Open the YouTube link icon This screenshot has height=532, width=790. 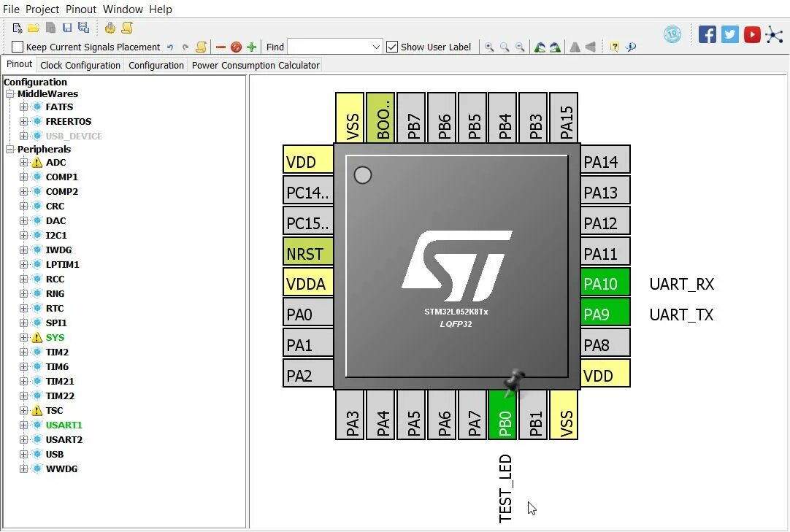point(752,34)
